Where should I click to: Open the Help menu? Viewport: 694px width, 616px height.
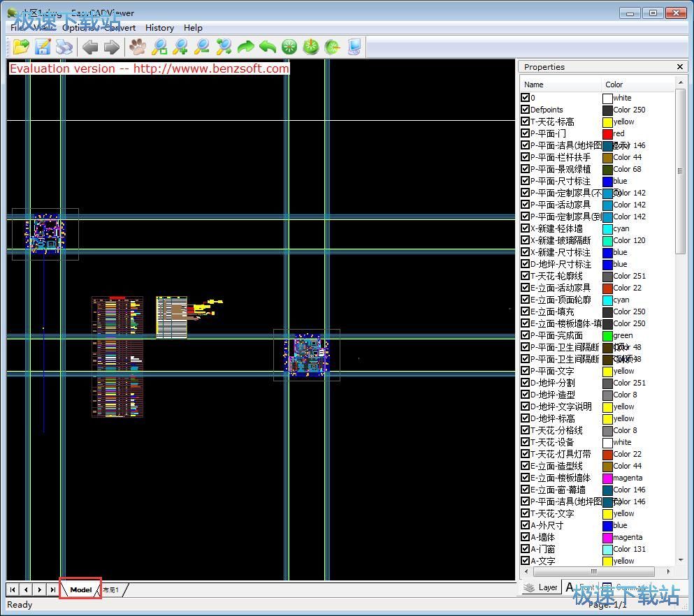pos(193,28)
